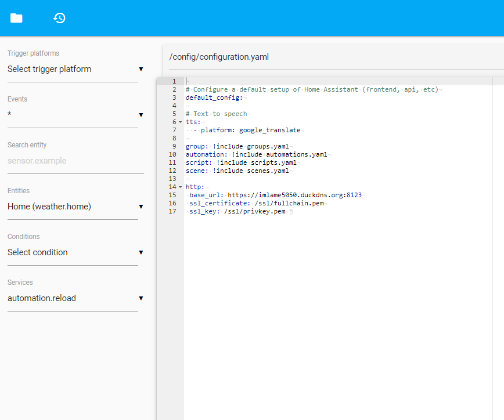Click line number 10 in gutter

[172, 154]
